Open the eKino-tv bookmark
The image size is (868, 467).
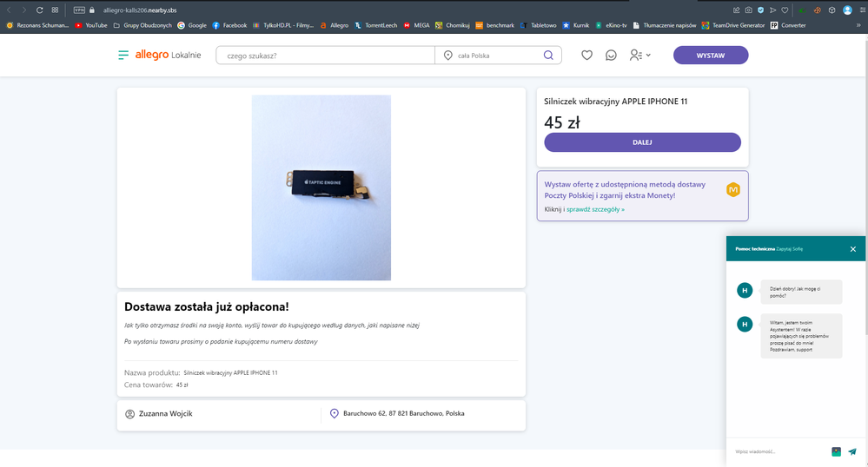(x=611, y=25)
